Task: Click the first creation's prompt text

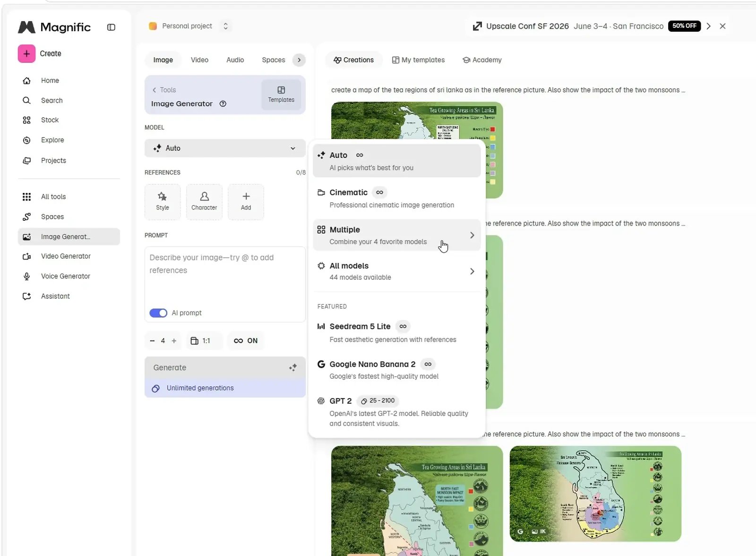Action: tap(508, 90)
